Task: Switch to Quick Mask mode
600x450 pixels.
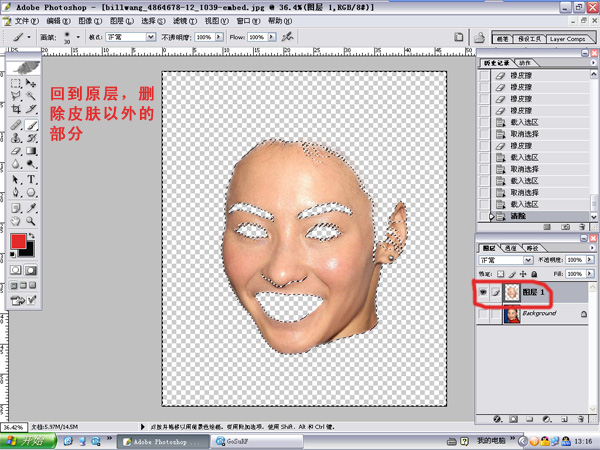Action: (x=31, y=270)
